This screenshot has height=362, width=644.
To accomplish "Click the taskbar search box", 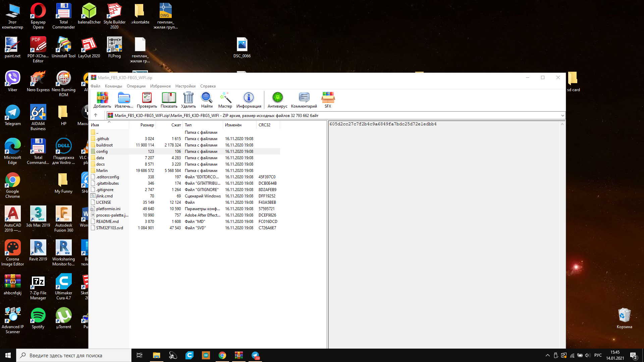I will coord(74,355).
